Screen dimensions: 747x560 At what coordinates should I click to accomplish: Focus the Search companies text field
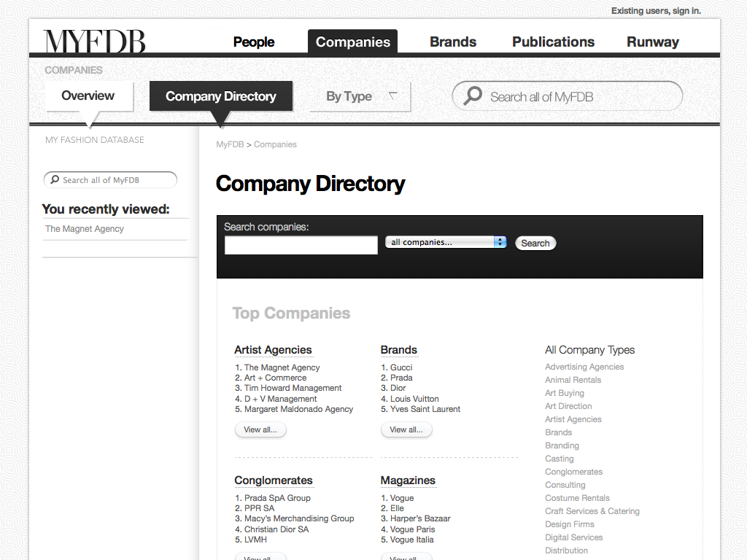[x=301, y=246]
